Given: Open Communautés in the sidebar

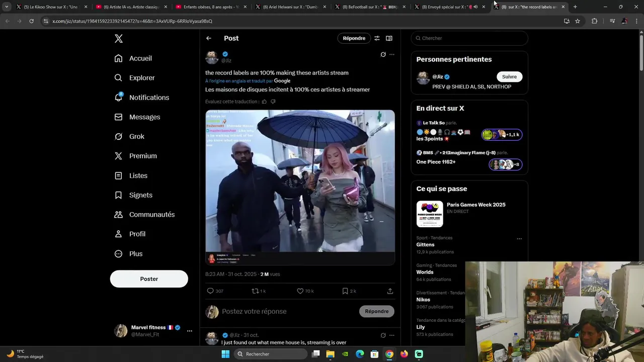Looking at the screenshot, I should click(144, 215).
